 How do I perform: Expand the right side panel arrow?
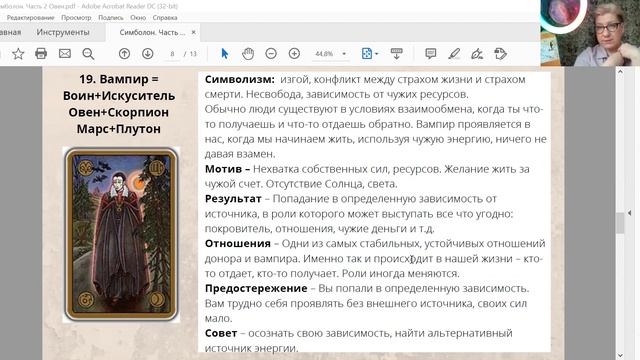[x=629, y=213]
